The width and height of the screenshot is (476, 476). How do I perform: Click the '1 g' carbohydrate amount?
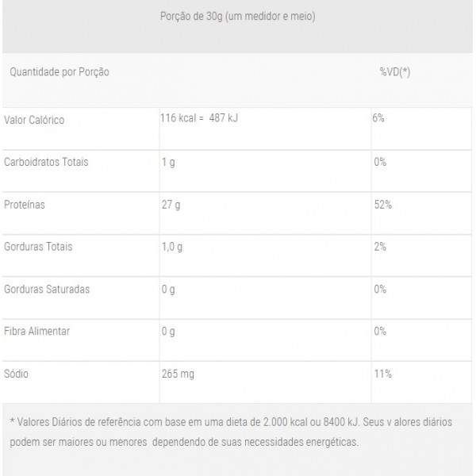coord(167,162)
